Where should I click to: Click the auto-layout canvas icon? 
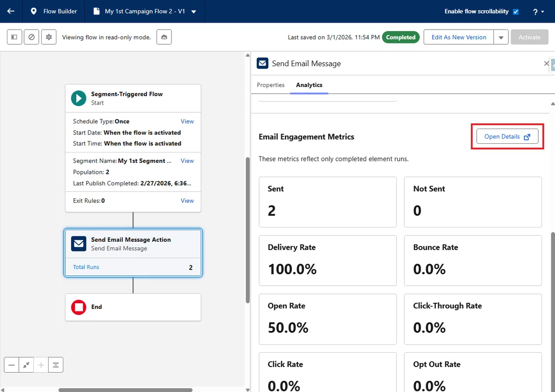tap(55, 365)
